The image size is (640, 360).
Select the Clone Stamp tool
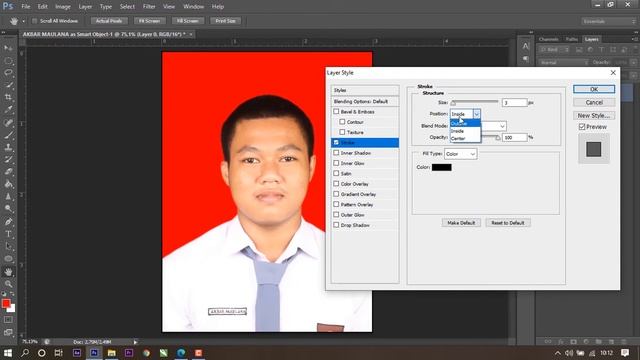8,147
